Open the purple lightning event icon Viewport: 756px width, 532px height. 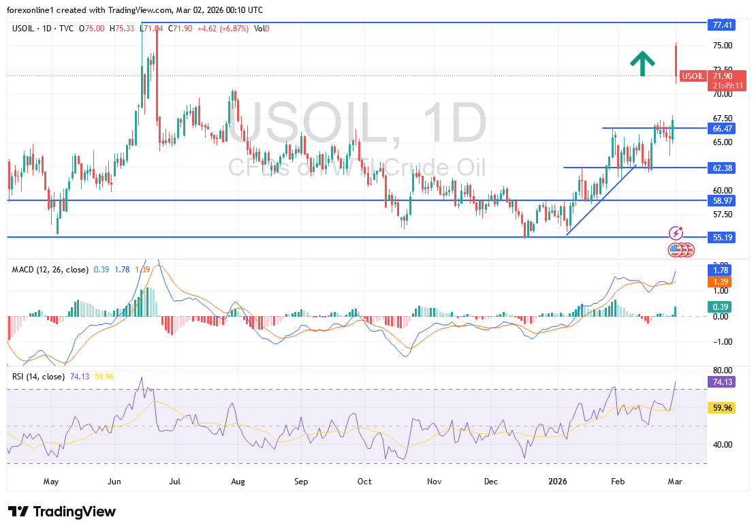pyautogui.click(x=676, y=234)
